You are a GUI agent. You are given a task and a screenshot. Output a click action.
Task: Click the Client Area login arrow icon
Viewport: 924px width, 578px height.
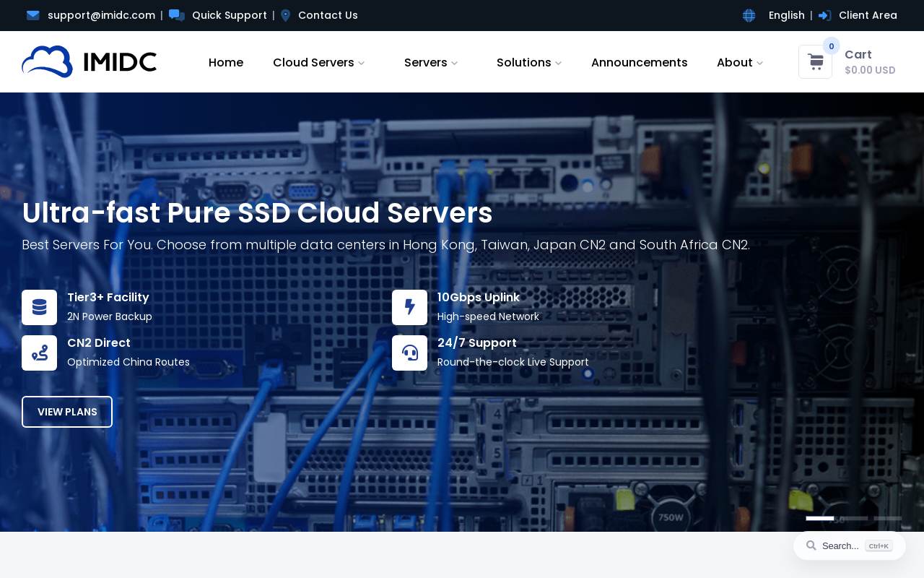tap(825, 15)
